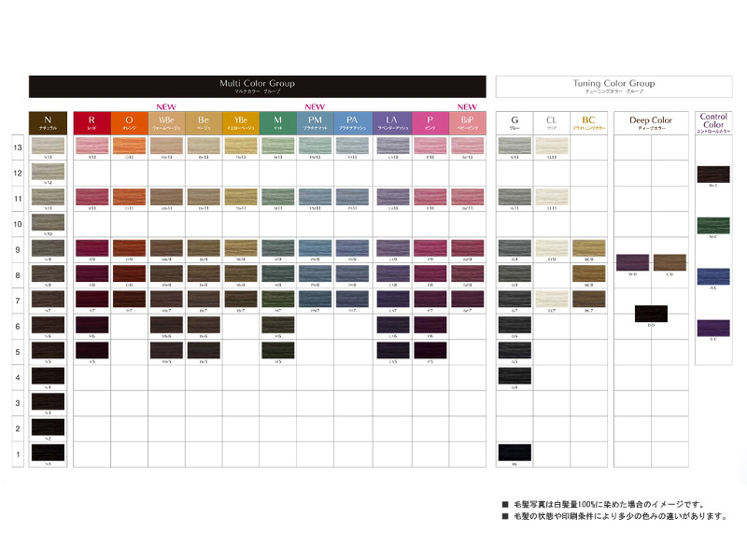This screenshot has width=747, height=560.
Task: Click the Deep Color section heading
Action: [x=650, y=123]
